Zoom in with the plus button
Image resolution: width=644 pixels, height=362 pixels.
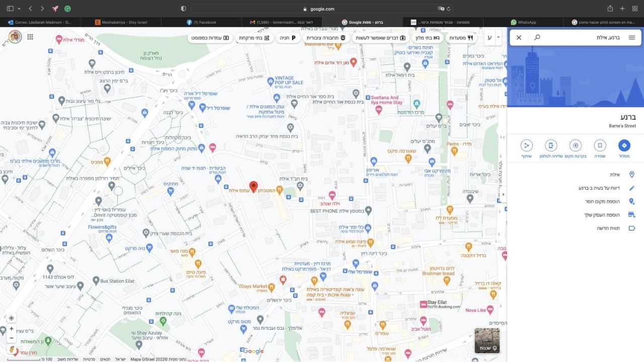(11, 328)
